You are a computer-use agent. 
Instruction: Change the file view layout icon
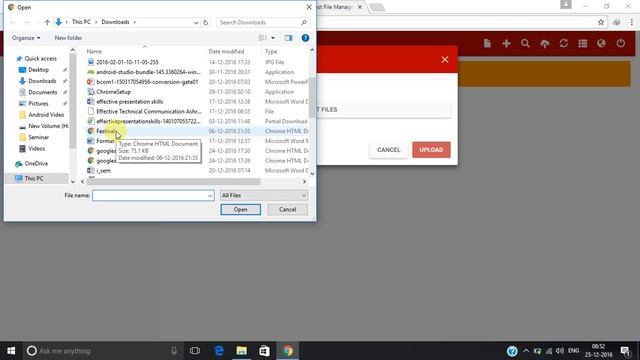coord(263,38)
